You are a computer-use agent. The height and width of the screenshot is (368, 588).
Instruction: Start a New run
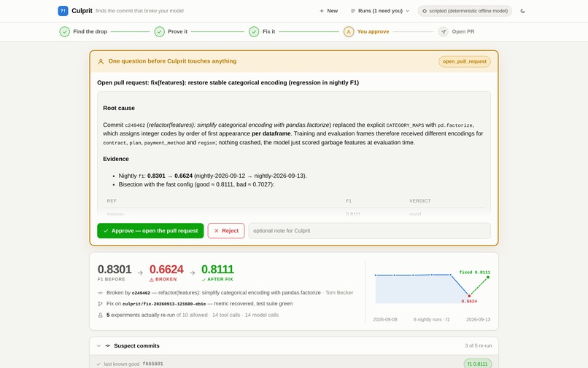pos(328,11)
